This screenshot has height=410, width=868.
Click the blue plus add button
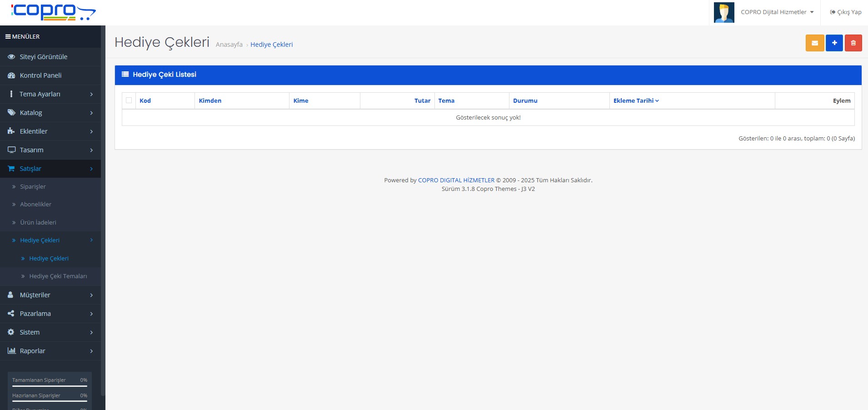point(834,43)
